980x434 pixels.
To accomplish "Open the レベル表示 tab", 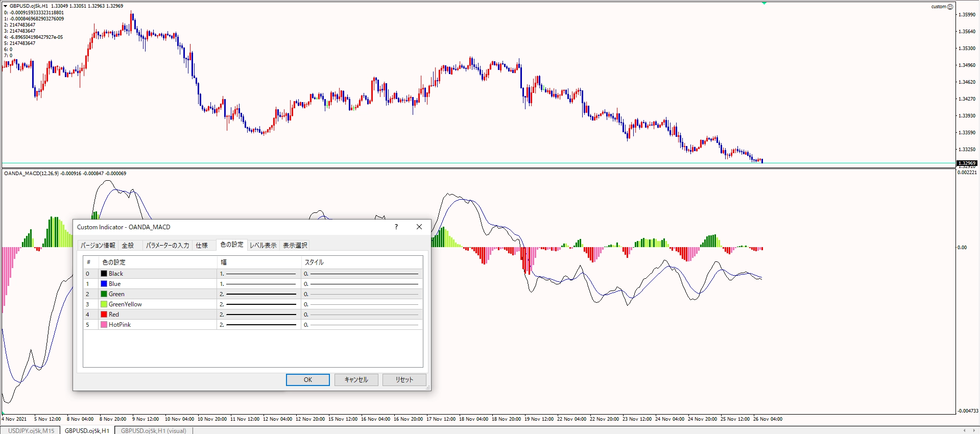I will pyautogui.click(x=263, y=246).
